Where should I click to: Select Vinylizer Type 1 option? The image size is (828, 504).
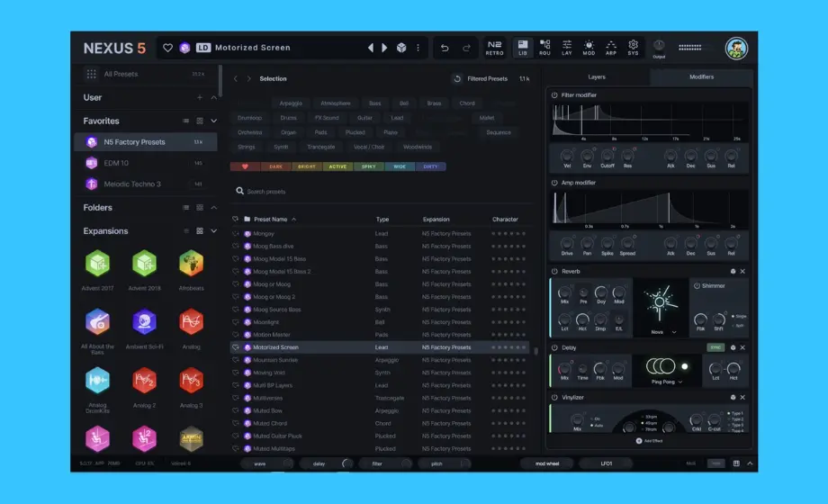point(735,413)
